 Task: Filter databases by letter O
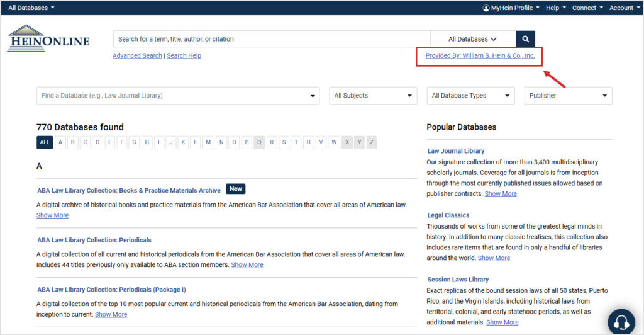pos(234,142)
